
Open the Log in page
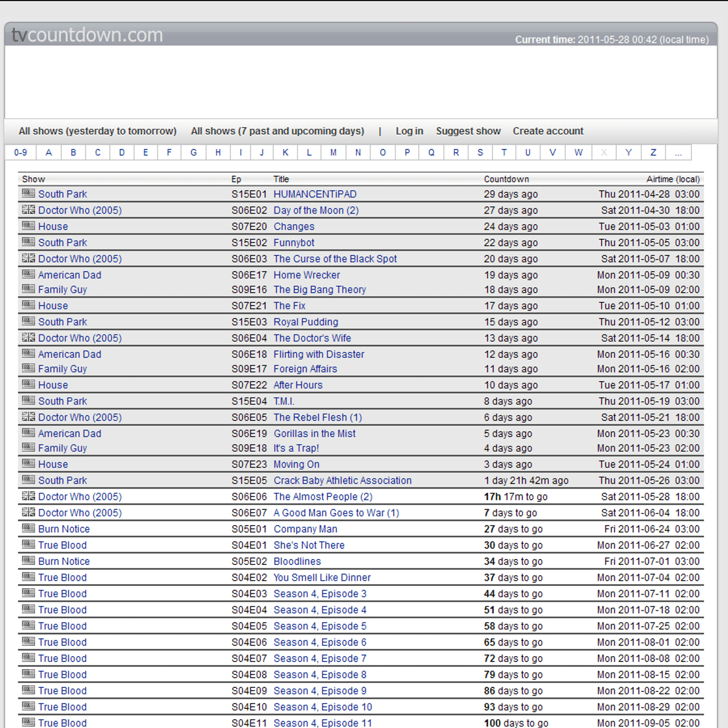[409, 131]
